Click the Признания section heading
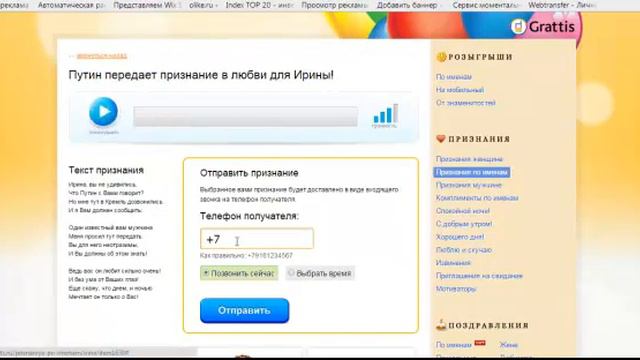Viewport: 640px width, 360px height. coord(479,139)
